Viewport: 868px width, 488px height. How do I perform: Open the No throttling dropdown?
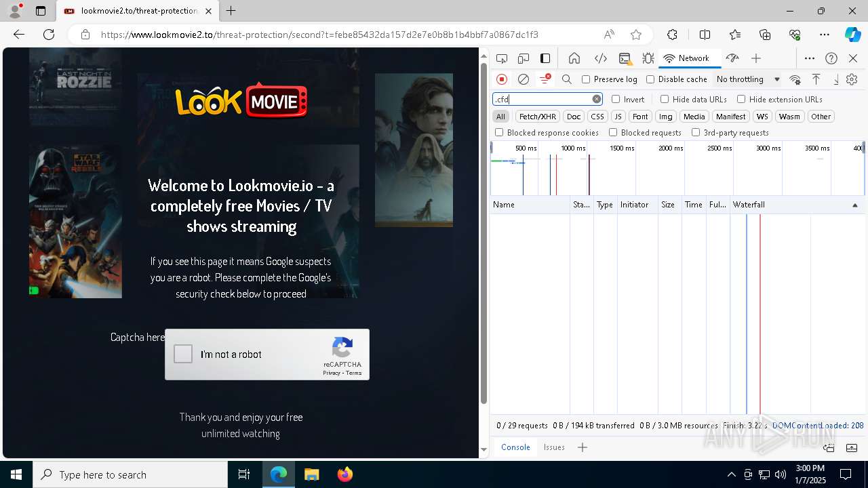(748, 79)
